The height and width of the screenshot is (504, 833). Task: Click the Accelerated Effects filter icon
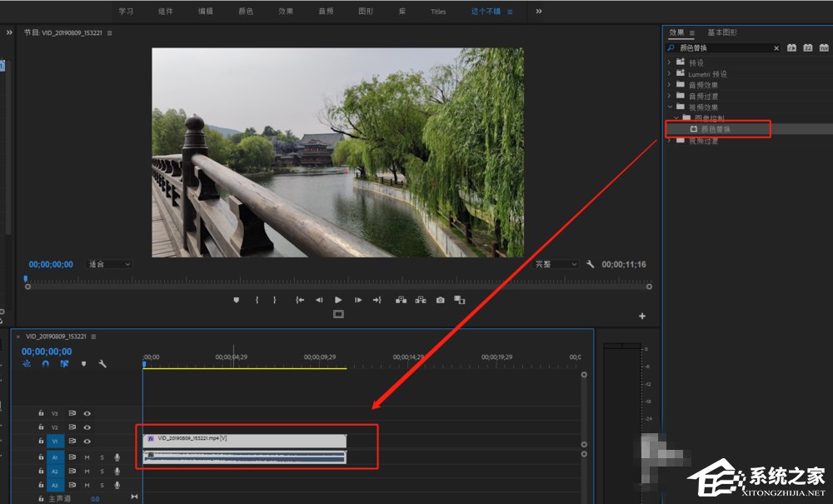click(x=791, y=48)
